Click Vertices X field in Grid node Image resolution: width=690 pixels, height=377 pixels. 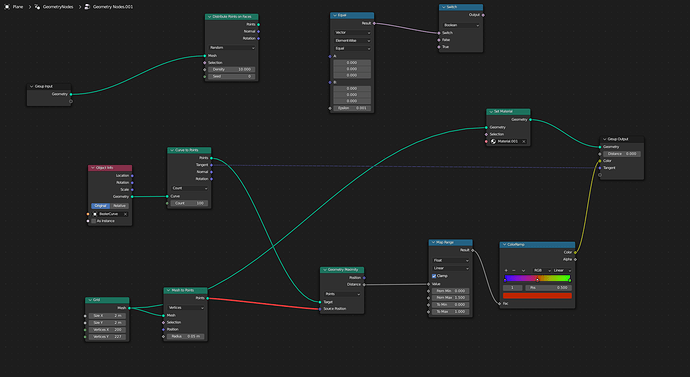click(x=107, y=330)
